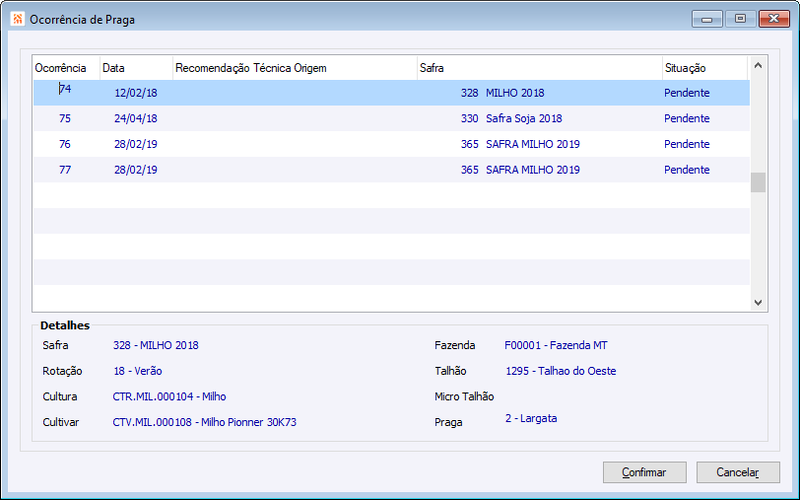Click the application icon in the title bar

(17, 19)
